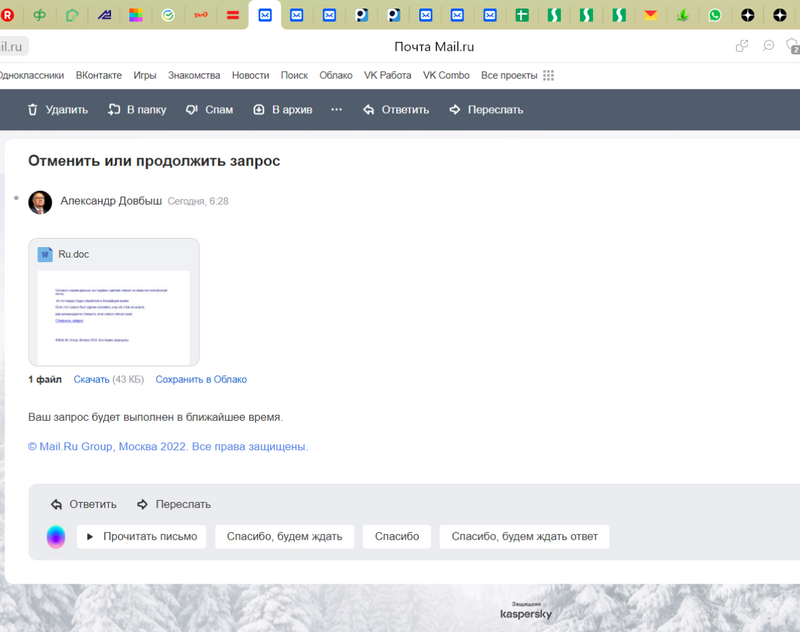Switch to the red RZD logo tab
The width and height of the screenshot is (800, 632).
[201, 15]
